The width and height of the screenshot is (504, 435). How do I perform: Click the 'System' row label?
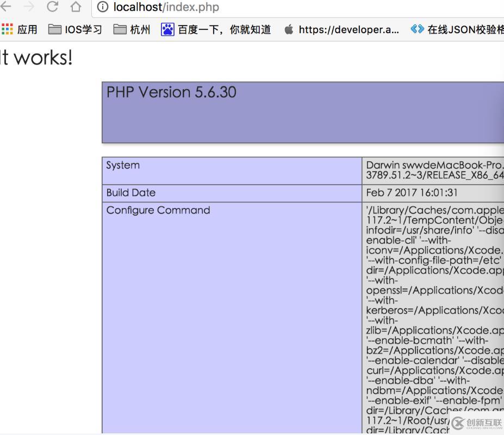pos(123,165)
